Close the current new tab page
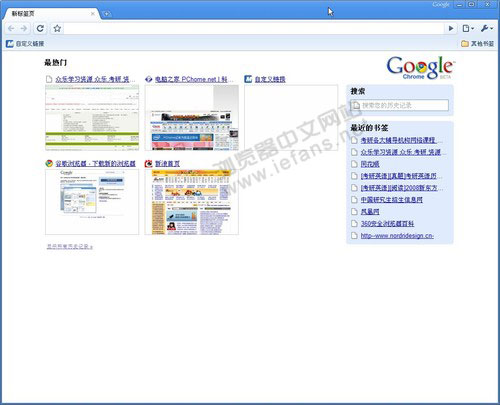The image size is (500, 405). [x=93, y=14]
